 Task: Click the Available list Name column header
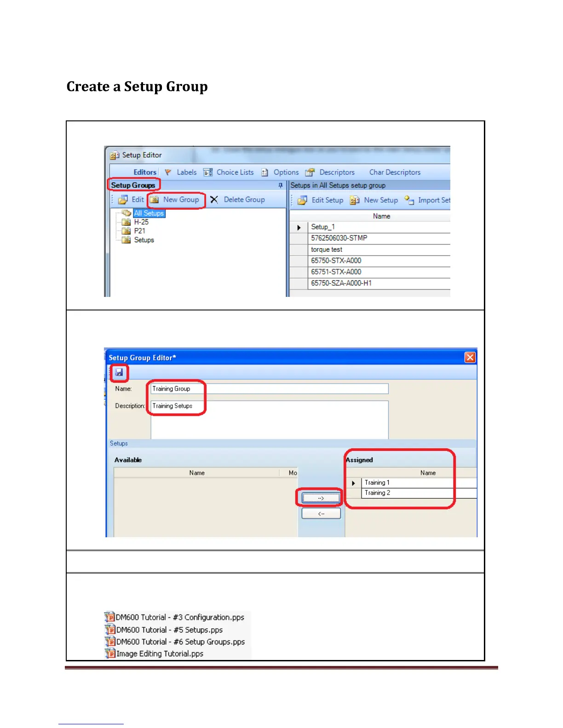pyautogui.click(x=197, y=473)
